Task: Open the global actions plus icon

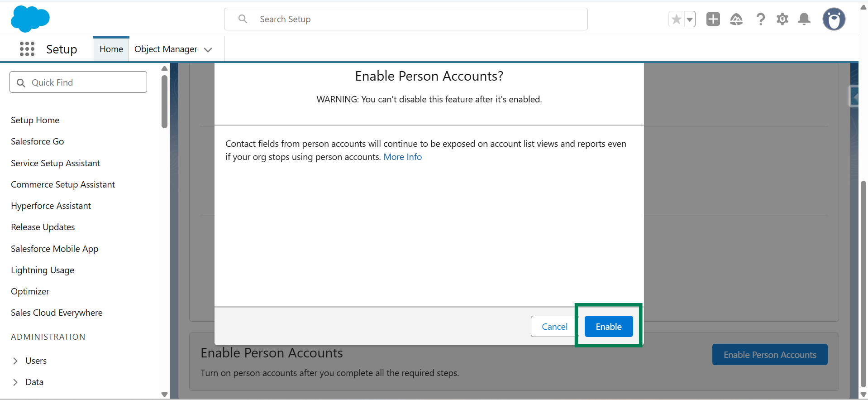Action: point(713,19)
